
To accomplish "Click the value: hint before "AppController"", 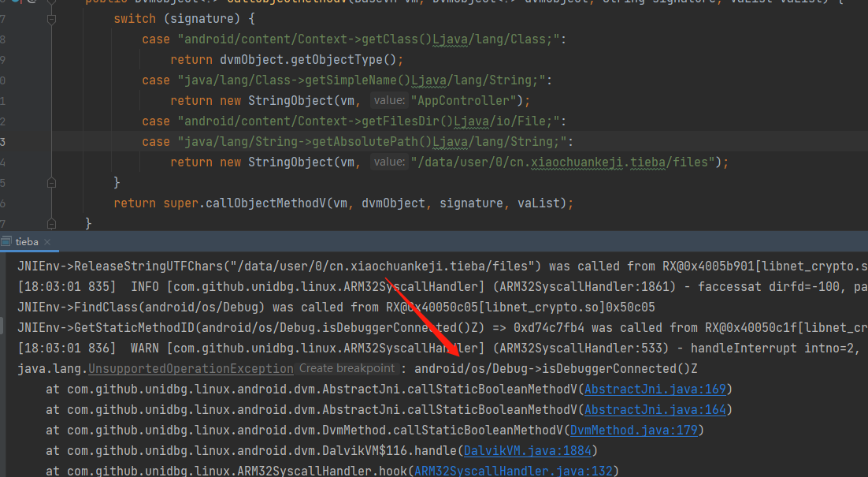I will 389,100.
